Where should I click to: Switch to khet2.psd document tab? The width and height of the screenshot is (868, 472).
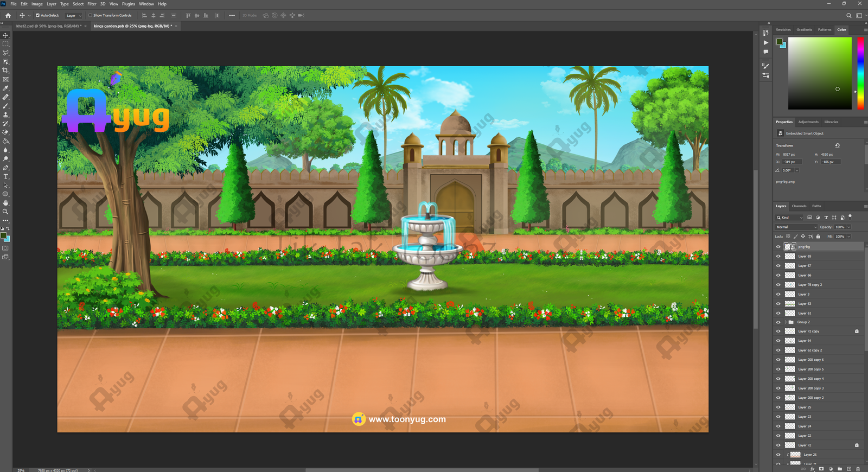click(x=48, y=26)
